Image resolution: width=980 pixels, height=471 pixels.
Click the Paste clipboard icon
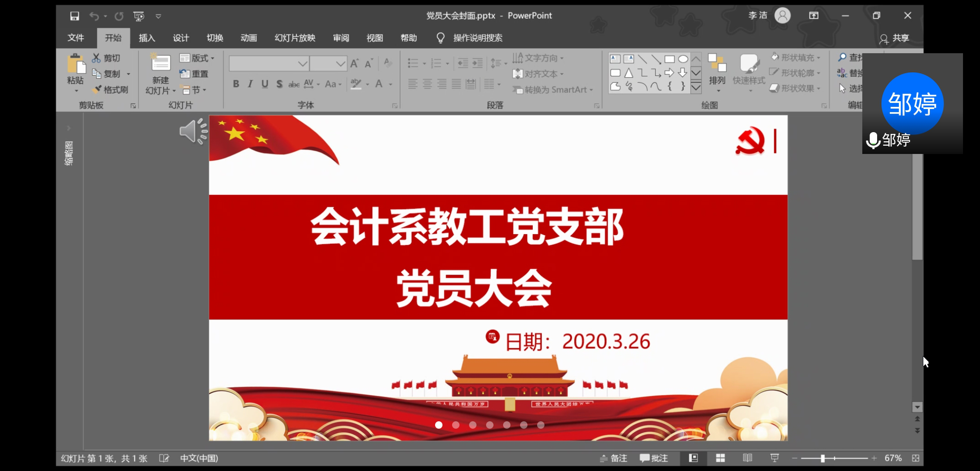tap(76, 65)
